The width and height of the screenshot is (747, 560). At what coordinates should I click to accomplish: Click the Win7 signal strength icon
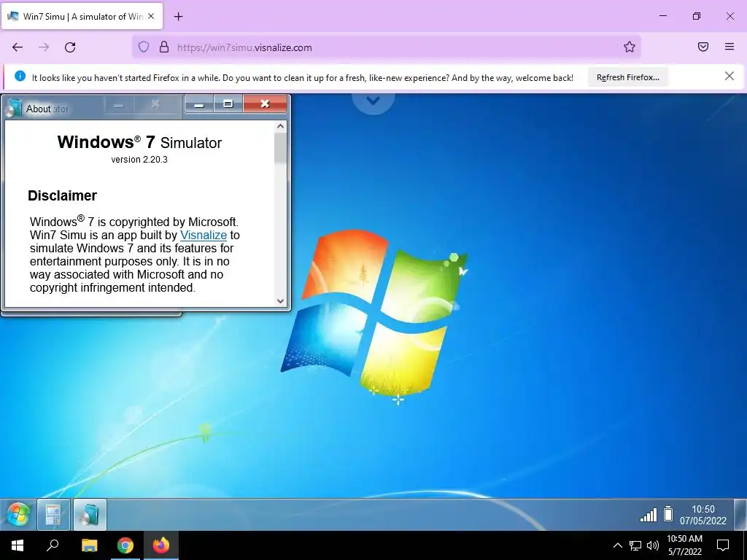tap(648, 515)
